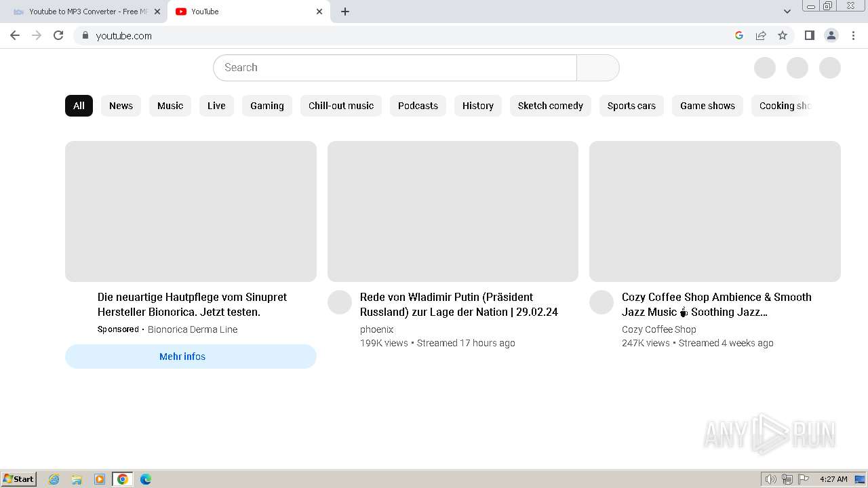The width and height of the screenshot is (868, 488).
Task: Filter by Gaming chip
Action: click(x=267, y=106)
